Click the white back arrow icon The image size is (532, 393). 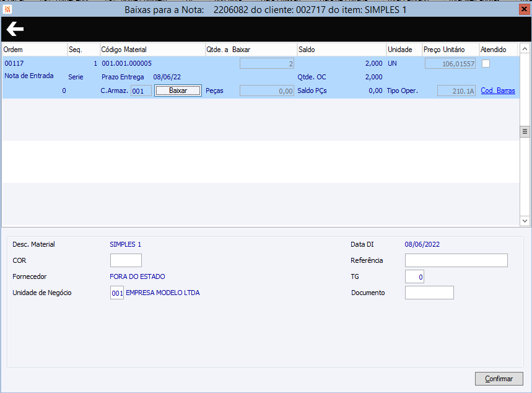pyautogui.click(x=15, y=29)
